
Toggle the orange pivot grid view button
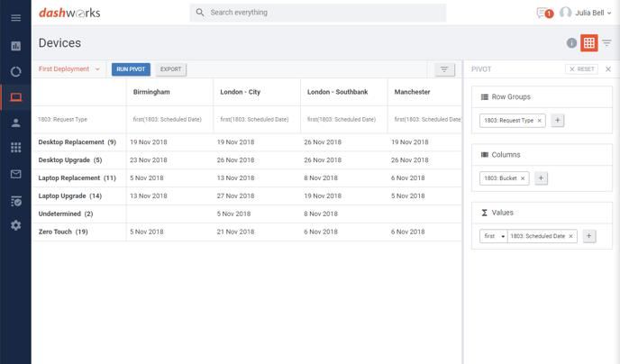(x=588, y=42)
